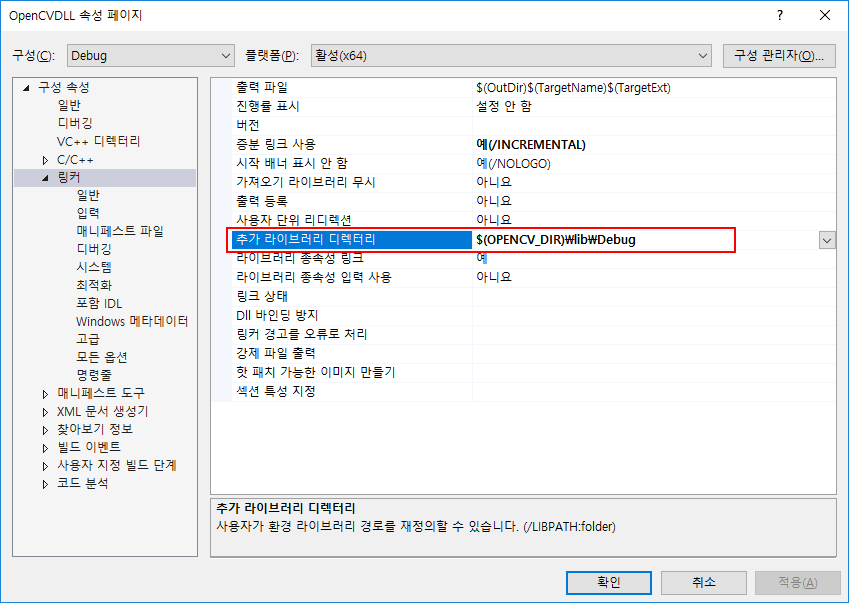The height and width of the screenshot is (603, 849).
Task: Select 매니페스트 도구 tree item
Action: pos(101,393)
